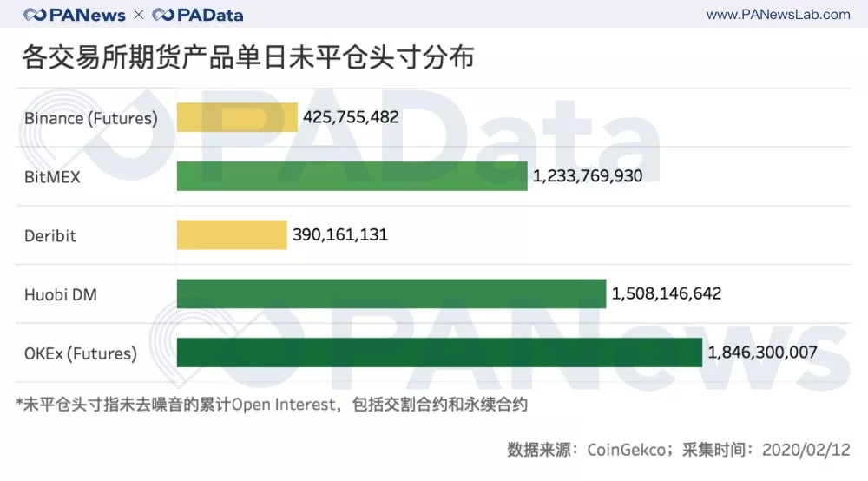
Task: Click the value 390,161,131
Action: 338,235
